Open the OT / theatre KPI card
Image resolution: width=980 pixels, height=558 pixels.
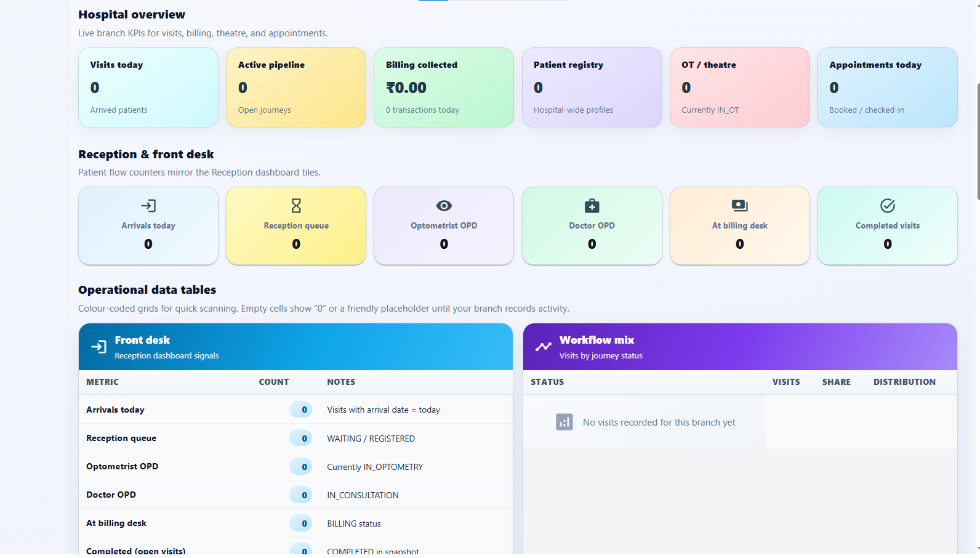pyautogui.click(x=740, y=87)
